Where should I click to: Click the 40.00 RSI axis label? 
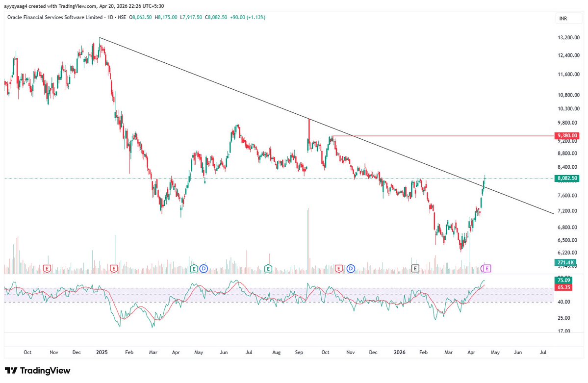click(563, 302)
